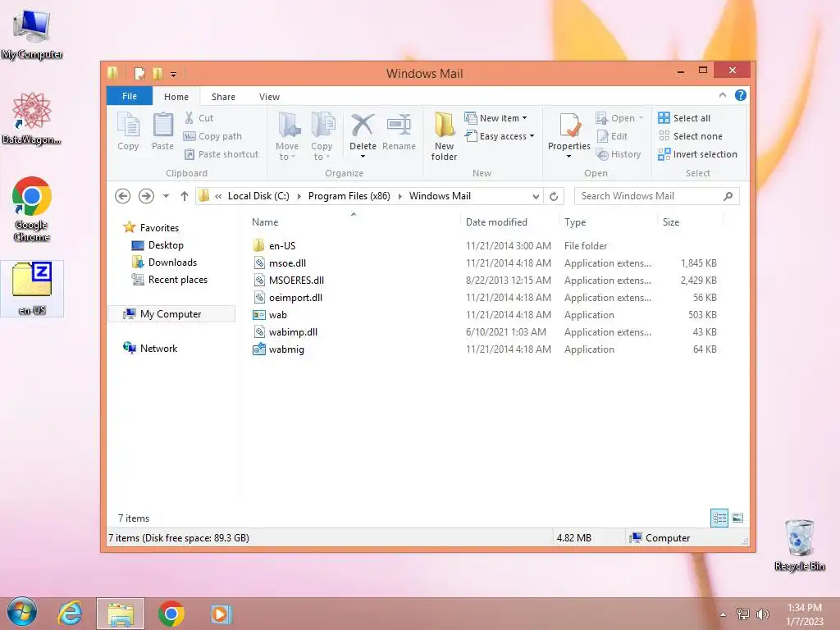Go back with the Back arrow
Viewport: 840px width, 630px height.
click(x=123, y=196)
